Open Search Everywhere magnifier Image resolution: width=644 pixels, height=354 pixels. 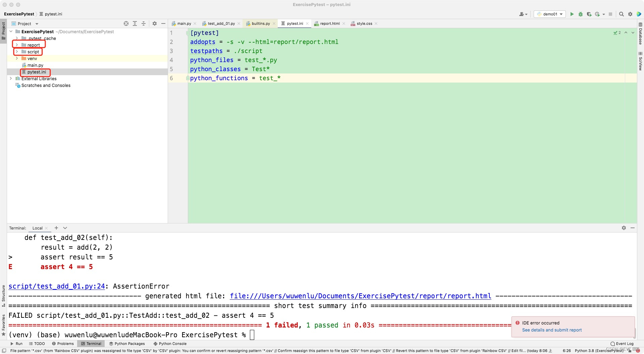click(x=621, y=14)
